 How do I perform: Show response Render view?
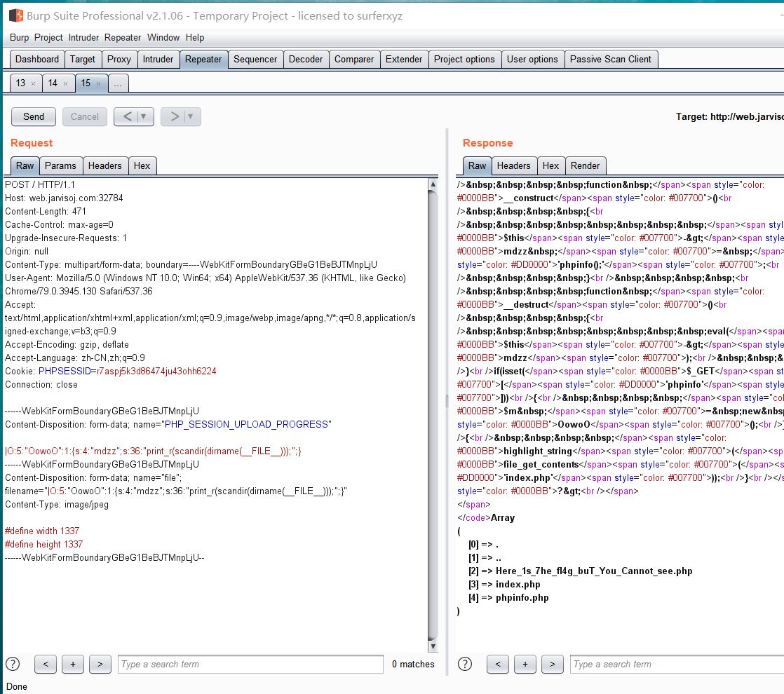click(x=585, y=165)
